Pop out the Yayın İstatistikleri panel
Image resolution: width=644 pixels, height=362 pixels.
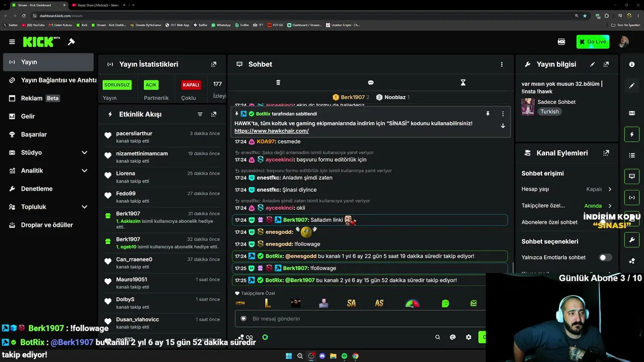[x=214, y=64]
